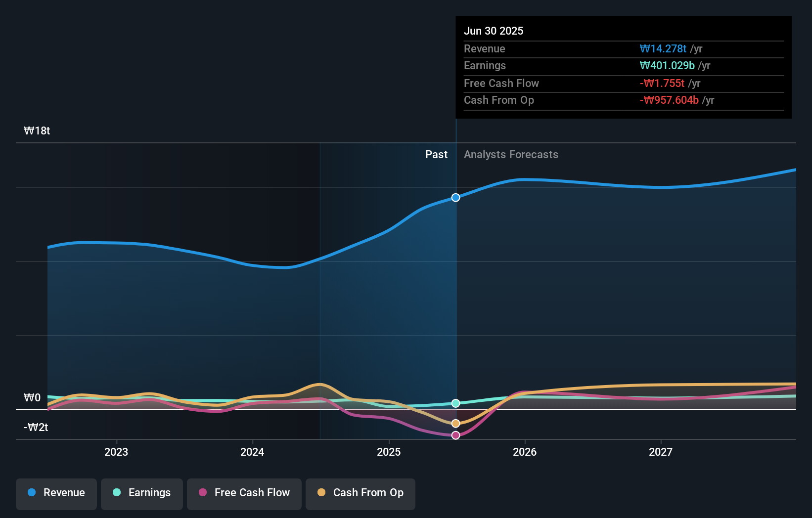Toggle the Earnings series visibility
The image size is (812, 518).
click(141, 493)
